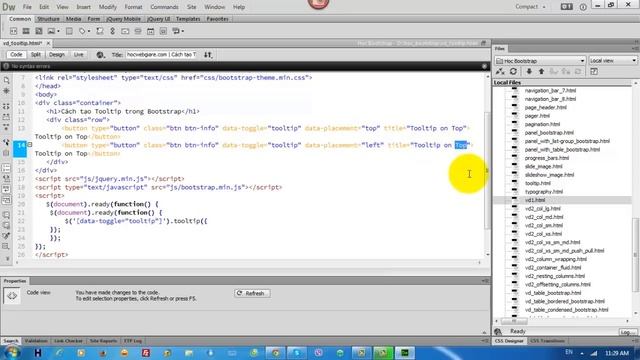
Task: Click the Refresh button in Properties
Action: (252, 293)
